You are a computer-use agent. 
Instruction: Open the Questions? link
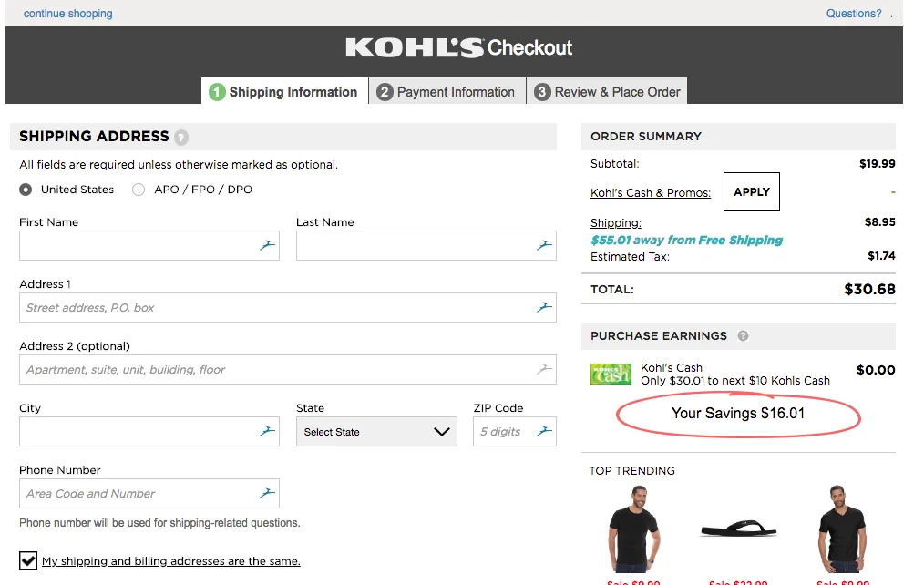tap(854, 14)
